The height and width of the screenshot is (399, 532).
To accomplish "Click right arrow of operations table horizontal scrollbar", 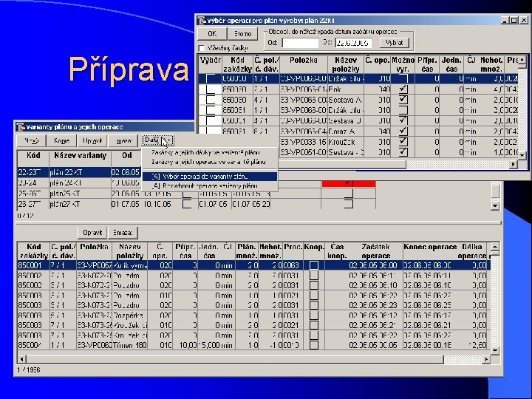I will point(486,359).
